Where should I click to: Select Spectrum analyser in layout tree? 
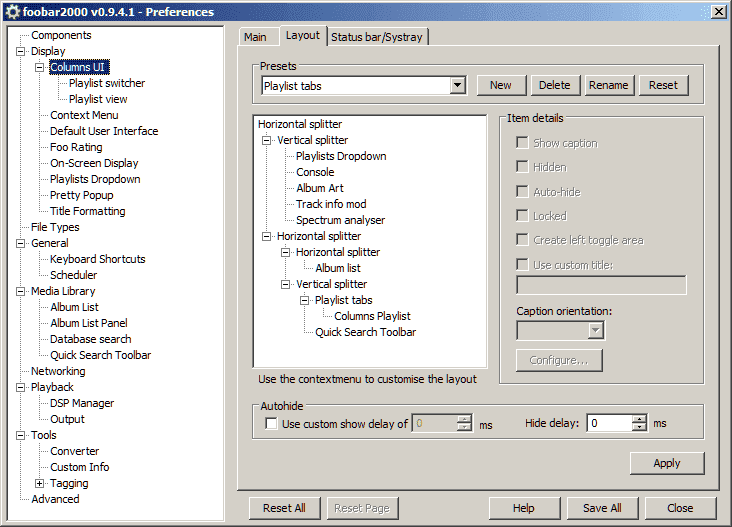[x=340, y=220]
